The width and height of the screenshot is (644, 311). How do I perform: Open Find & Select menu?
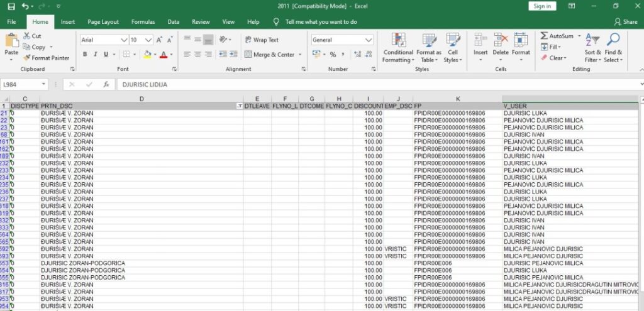coord(613,48)
